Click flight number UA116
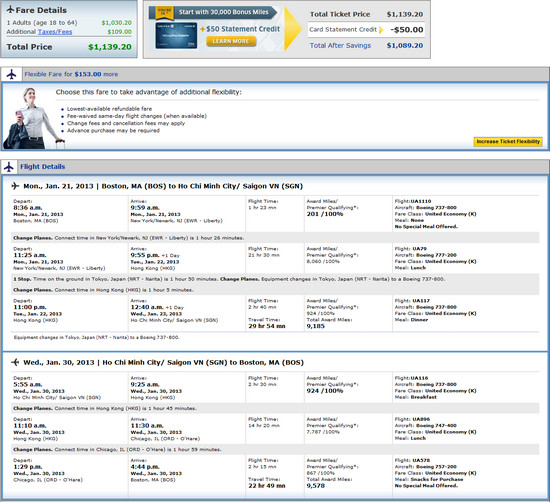 pos(419,378)
